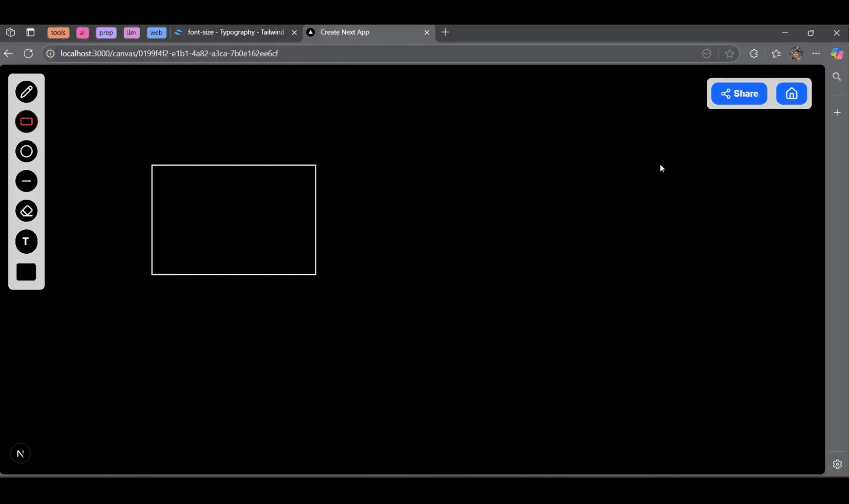This screenshot has height=504, width=849.
Task: Open the tools bookmark
Action: coord(58,32)
